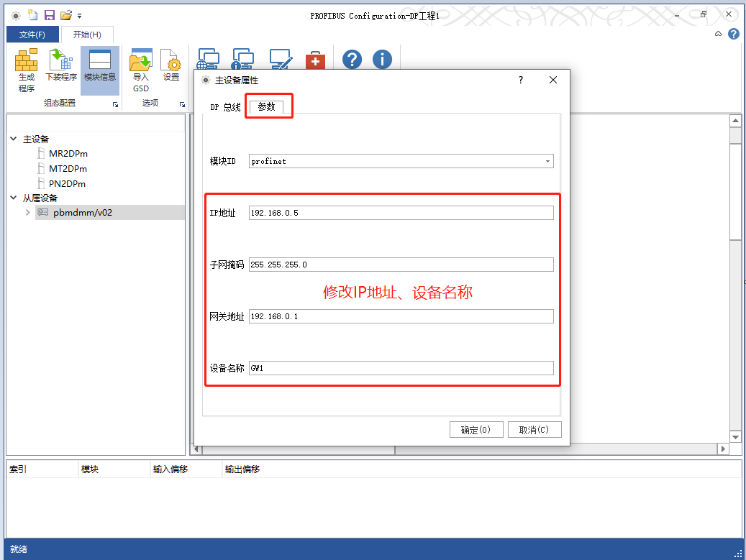The height and width of the screenshot is (560, 746).
Task: Click the 取消(C) button
Action: coord(535,428)
